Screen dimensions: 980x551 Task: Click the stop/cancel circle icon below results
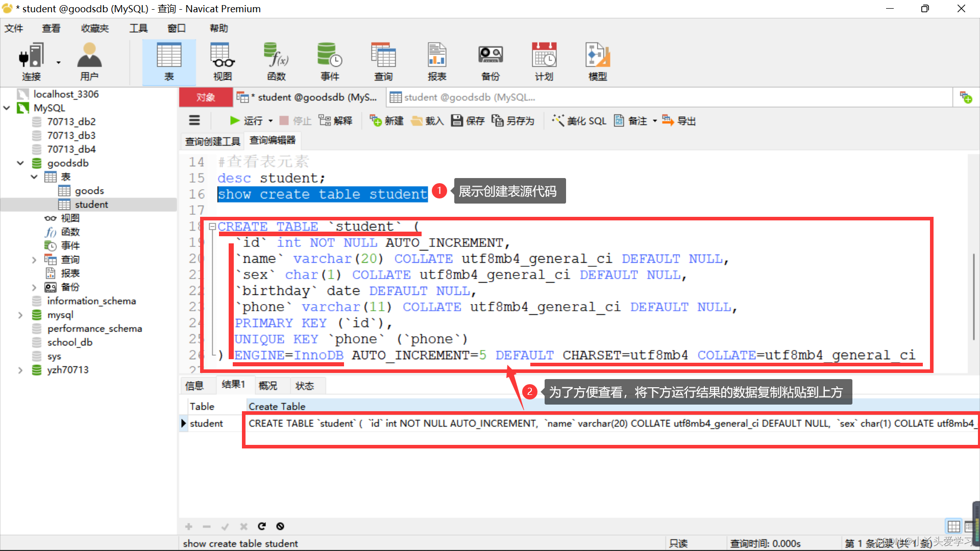click(280, 526)
